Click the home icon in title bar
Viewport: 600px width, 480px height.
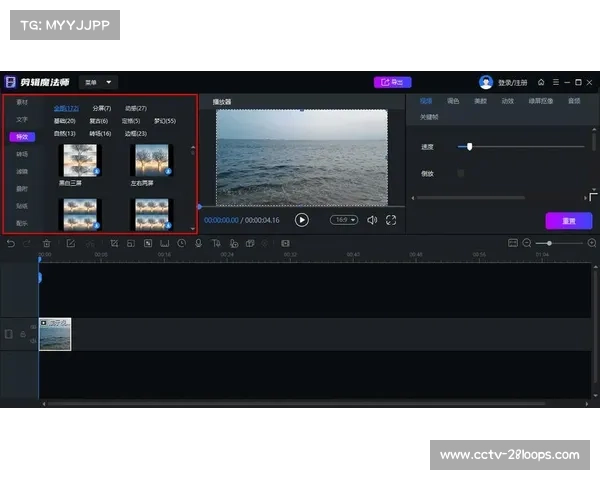(541, 82)
